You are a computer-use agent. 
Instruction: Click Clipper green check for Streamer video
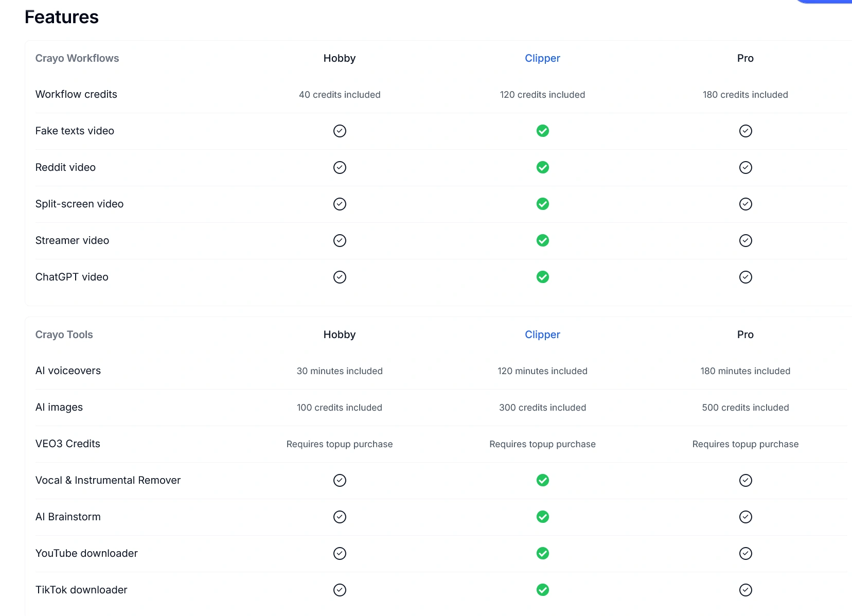[x=542, y=240]
